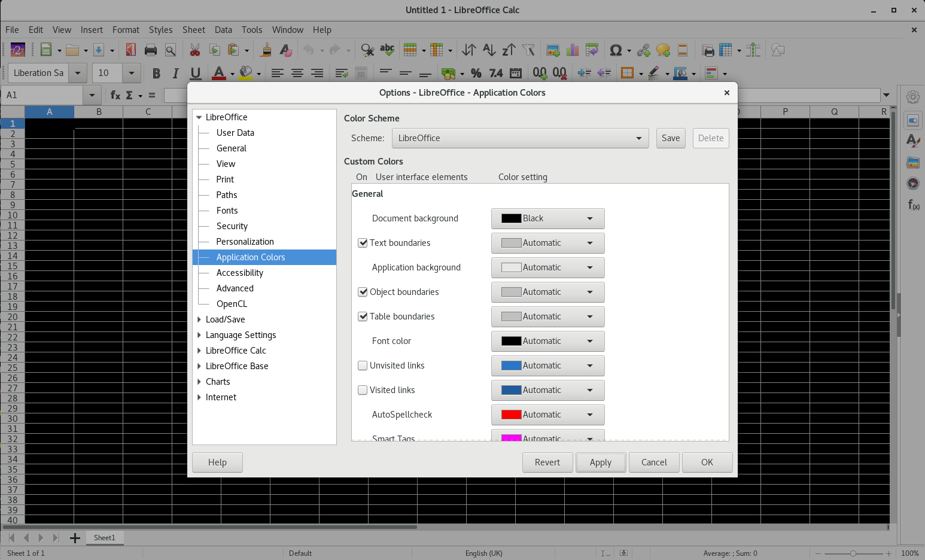Image resolution: width=925 pixels, height=560 pixels.
Task: Click the Align Left icon
Action: point(277,73)
